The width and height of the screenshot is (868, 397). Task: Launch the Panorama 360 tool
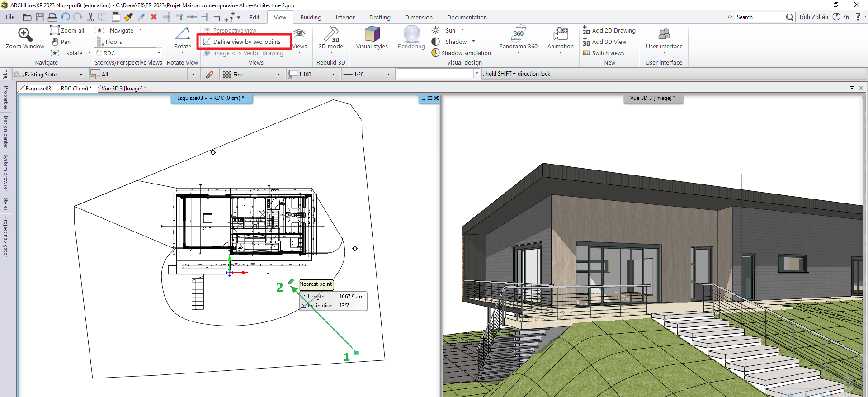click(x=519, y=34)
